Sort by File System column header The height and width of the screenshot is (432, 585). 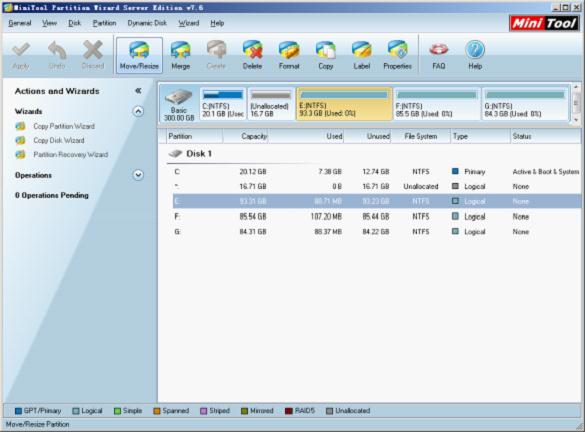[x=421, y=136]
